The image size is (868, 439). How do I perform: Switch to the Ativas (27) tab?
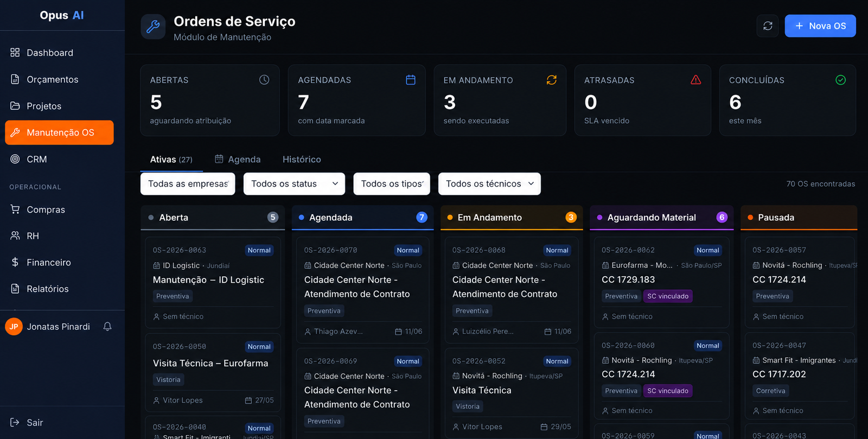click(x=171, y=160)
